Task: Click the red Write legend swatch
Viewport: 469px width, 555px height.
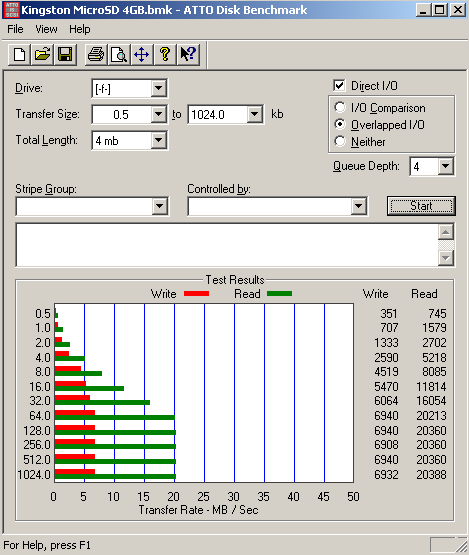Action: [196, 293]
